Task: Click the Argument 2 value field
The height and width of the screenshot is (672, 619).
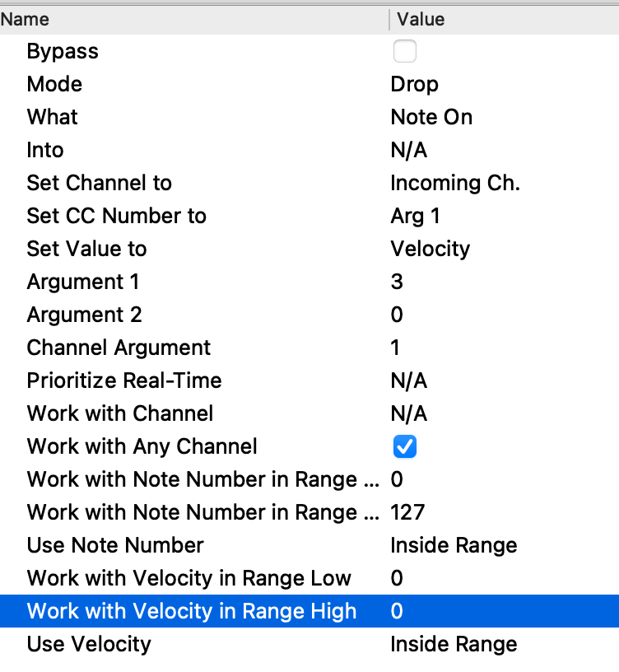Action: [397, 315]
